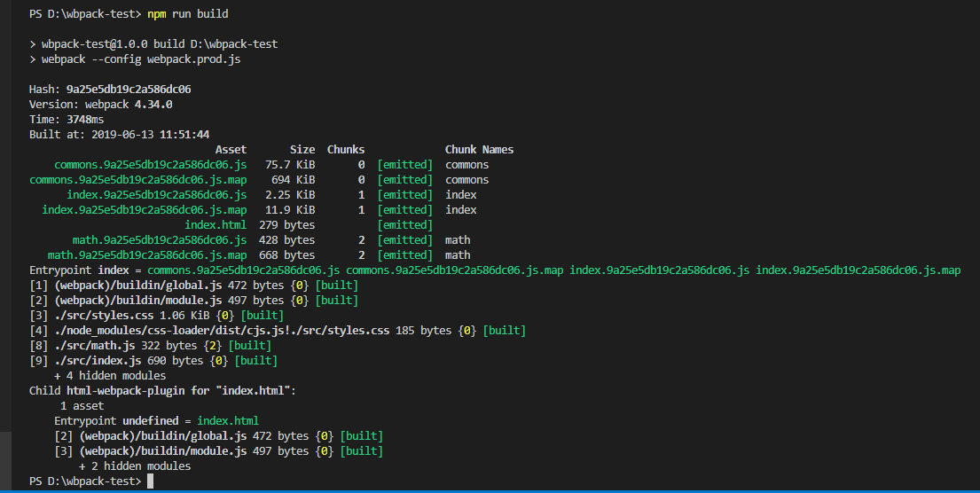Click the css-loader cjs.js path in line [4]
Screen dimensions: 980x493
[x=222, y=330]
